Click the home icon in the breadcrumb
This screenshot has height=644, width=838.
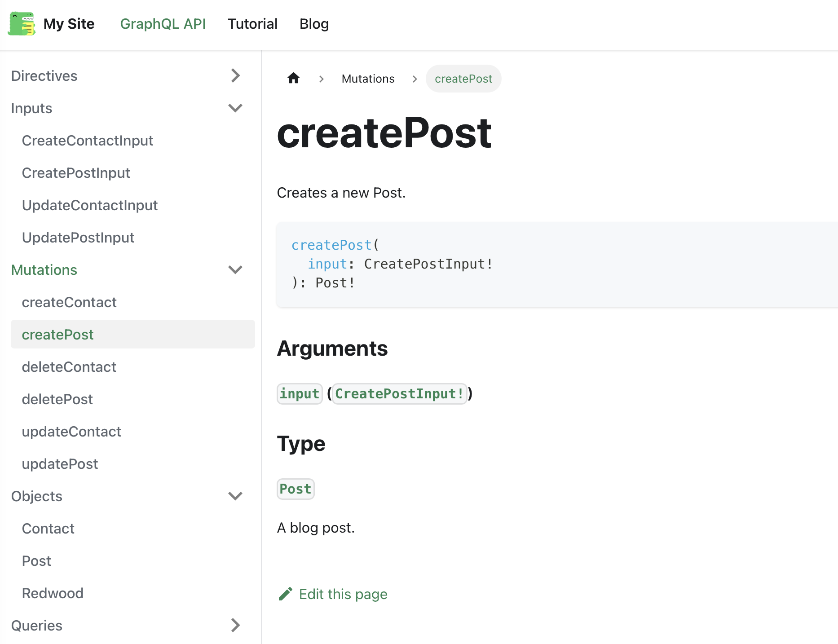293,78
